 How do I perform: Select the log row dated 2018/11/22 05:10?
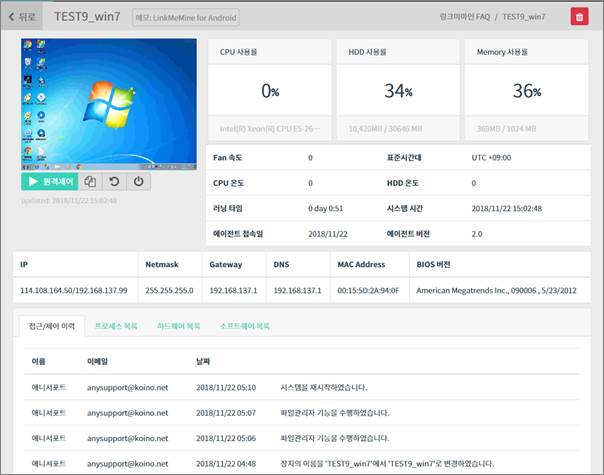302,387
